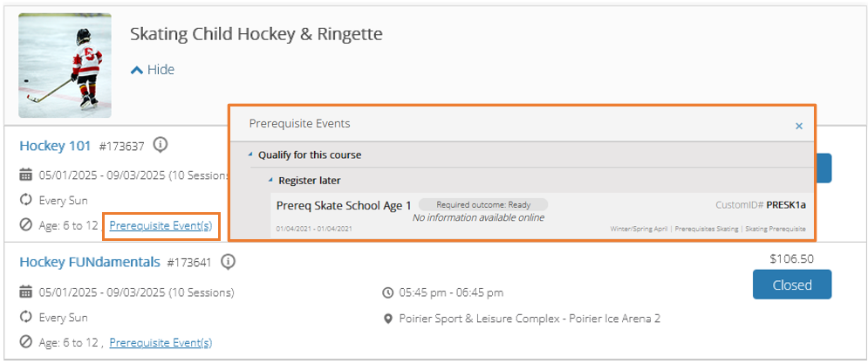
Task: Close the Prerequisite Events popup
Action: [x=799, y=127]
